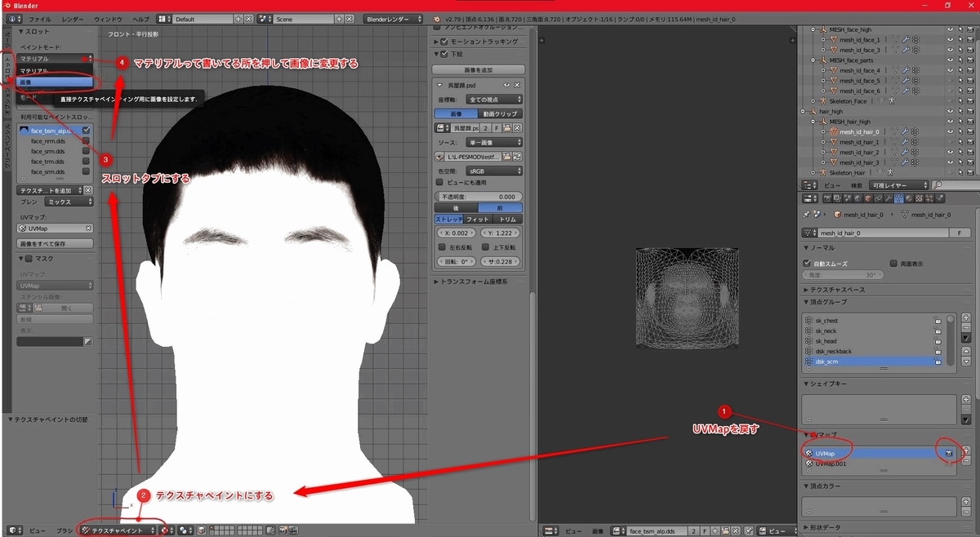
Task: Collapse the MESH_hair_high tree node
Action: pos(813,122)
